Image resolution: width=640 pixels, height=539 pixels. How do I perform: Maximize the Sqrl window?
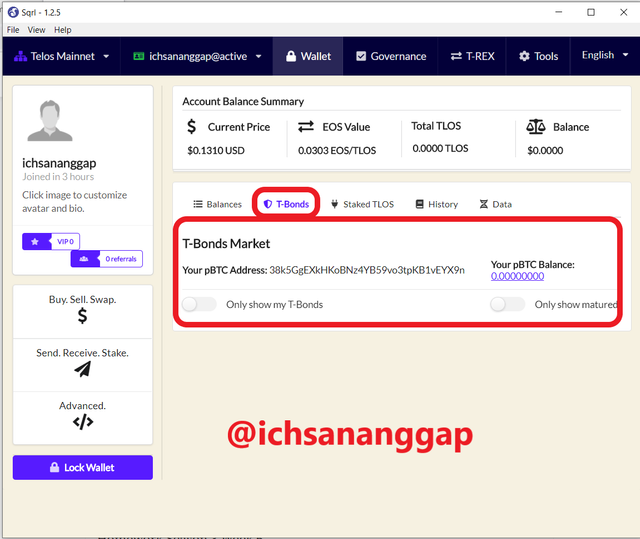(x=591, y=12)
